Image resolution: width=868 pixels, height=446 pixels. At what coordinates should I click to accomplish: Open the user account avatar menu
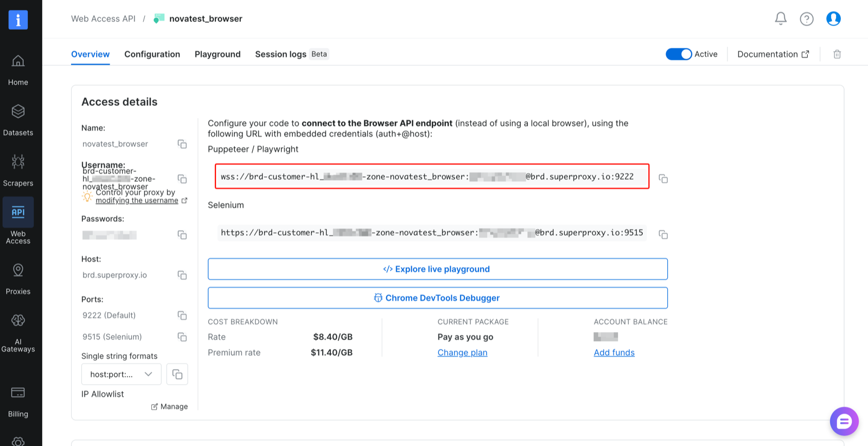click(x=833, y=19)
